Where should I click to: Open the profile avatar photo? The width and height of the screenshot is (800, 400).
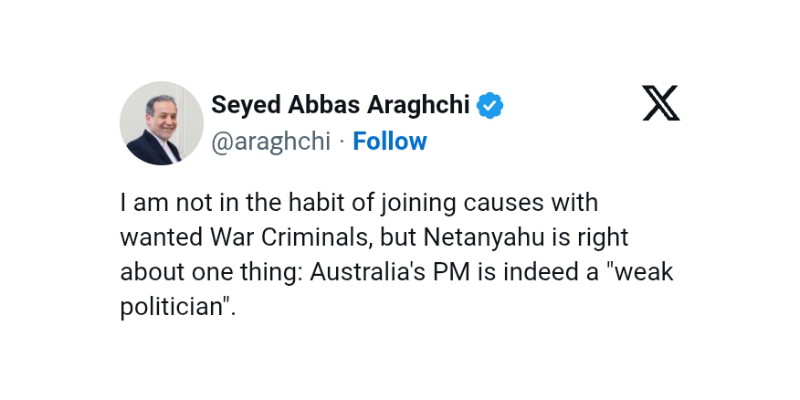(x=161, y=123)
